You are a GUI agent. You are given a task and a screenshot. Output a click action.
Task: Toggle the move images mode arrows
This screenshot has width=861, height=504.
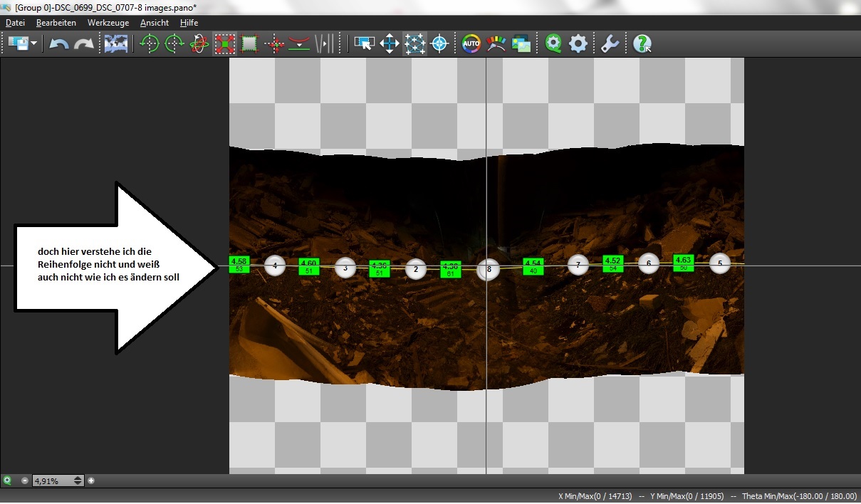[390, 44]
